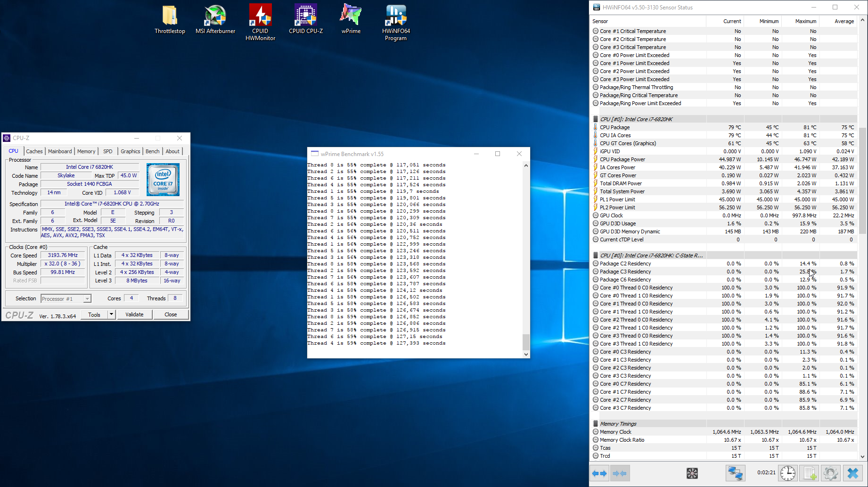The width and height of the screenshot is (868, 487).
Task: Select Memory Clock Ratio sensor row
Action: point(724,440)
